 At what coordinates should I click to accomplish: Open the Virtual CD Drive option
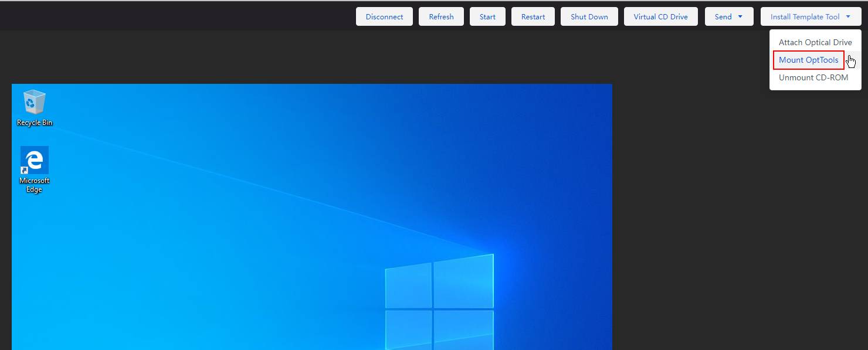[x=660, y=16]
